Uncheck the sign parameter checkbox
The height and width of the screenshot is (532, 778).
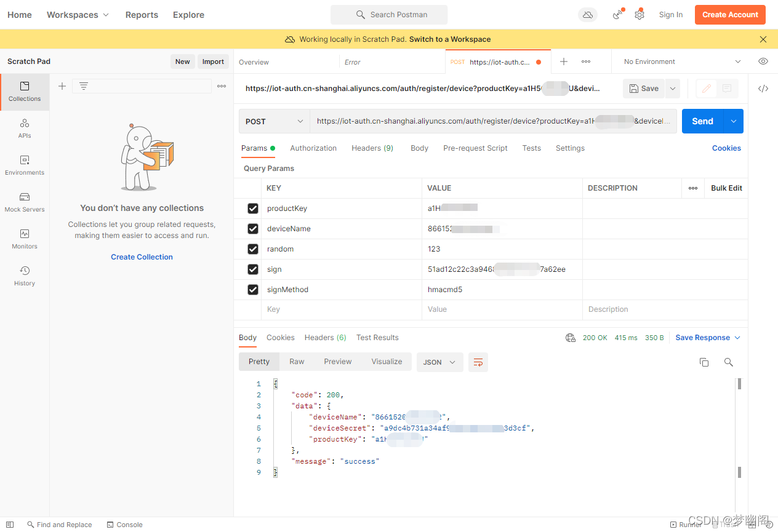click(x=253, y=269)
